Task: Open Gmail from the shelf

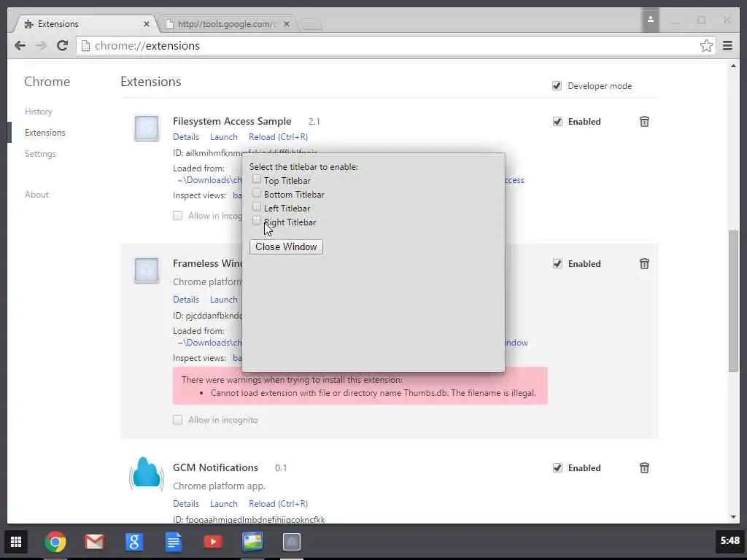Action: (x=94, y=542)
